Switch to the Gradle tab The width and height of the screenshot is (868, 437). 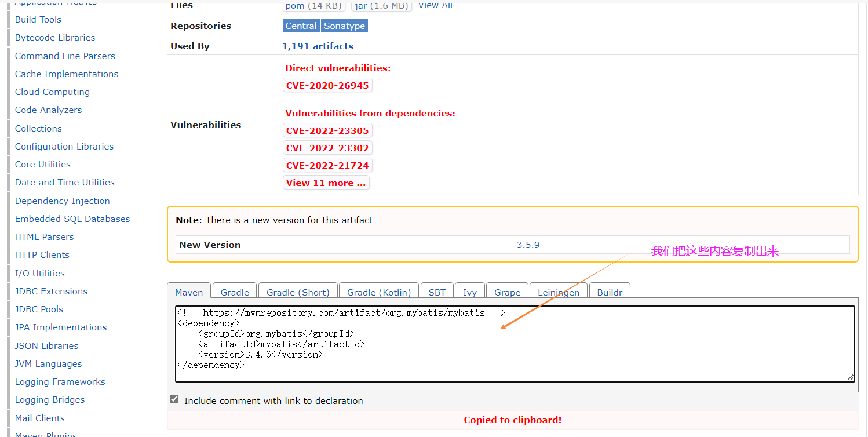[235, 292]
